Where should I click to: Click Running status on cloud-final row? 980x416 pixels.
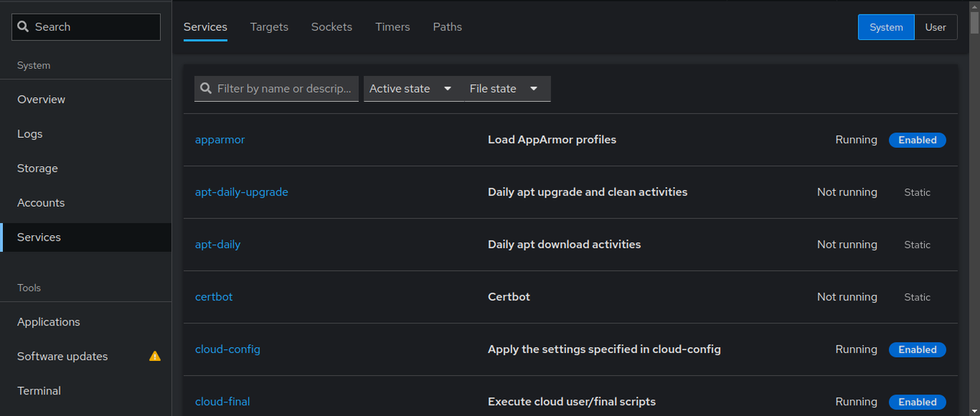pos(856,401)
